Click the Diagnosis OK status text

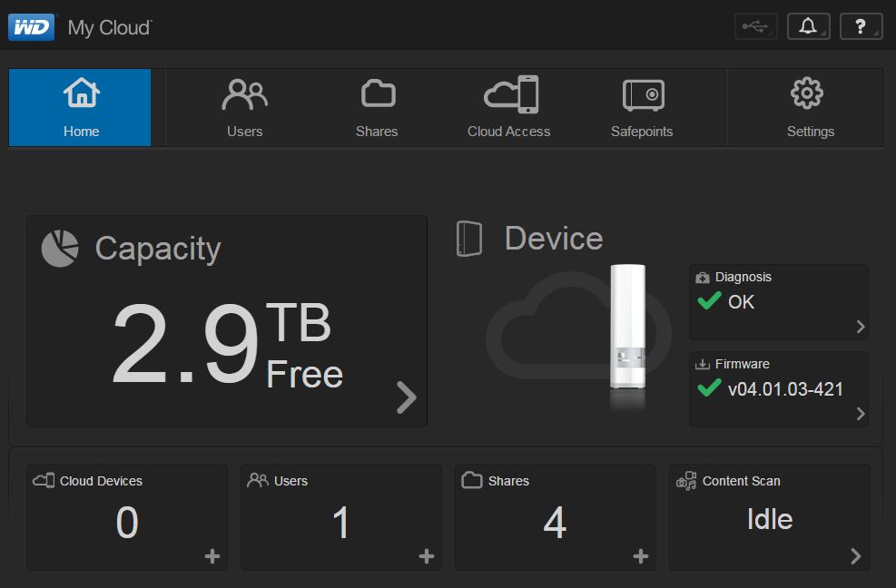[741, 302]
